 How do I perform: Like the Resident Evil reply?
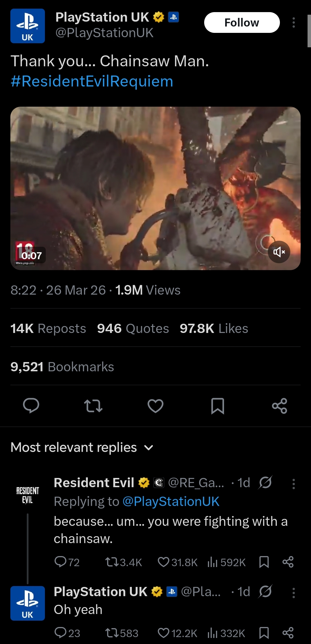pos(177,562)
